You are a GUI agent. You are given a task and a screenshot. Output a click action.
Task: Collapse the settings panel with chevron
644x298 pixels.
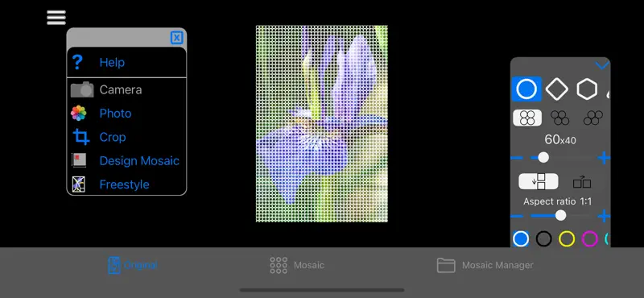click(601, 65)
